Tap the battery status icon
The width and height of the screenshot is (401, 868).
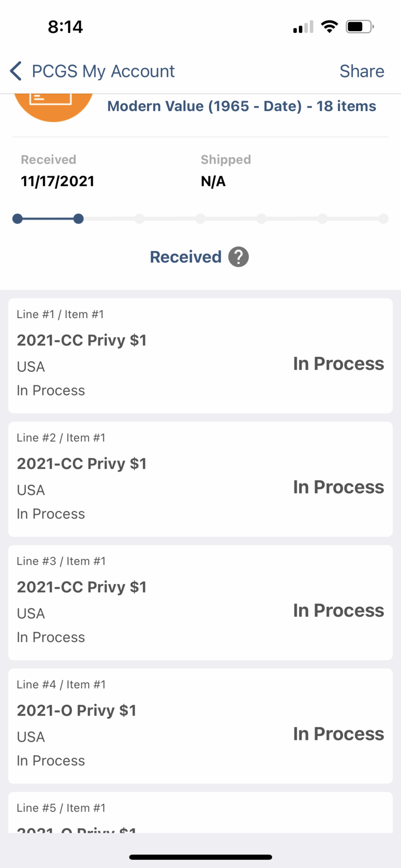[359, 27]
